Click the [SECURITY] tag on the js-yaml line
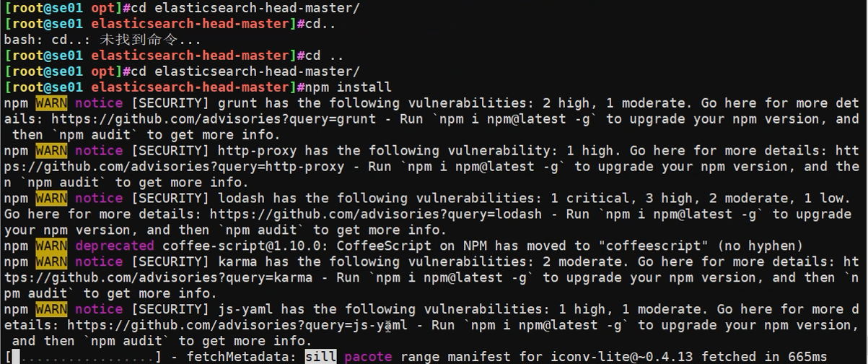868x364 pixels. point(170,310)
